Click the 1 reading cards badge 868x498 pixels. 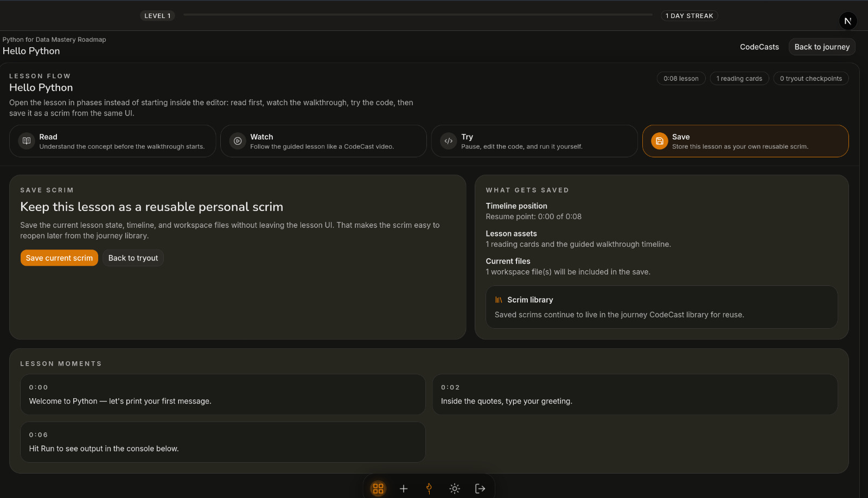pos(739,79)
